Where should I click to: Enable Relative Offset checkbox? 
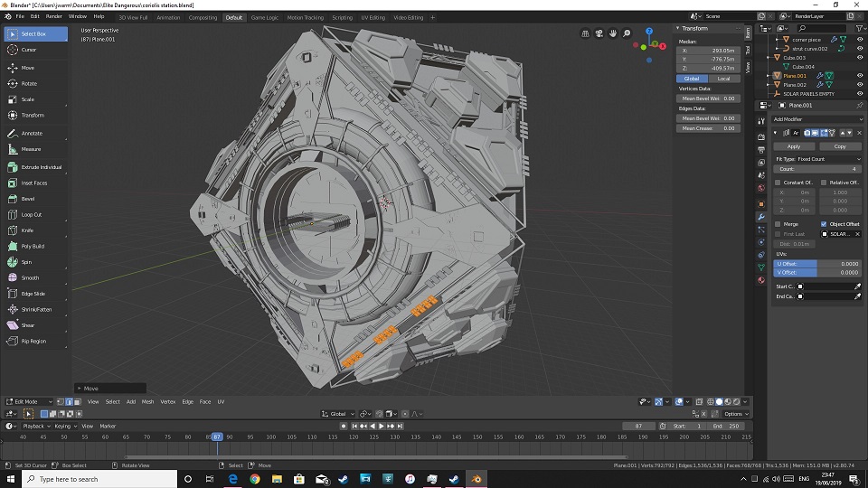(824, 183)
